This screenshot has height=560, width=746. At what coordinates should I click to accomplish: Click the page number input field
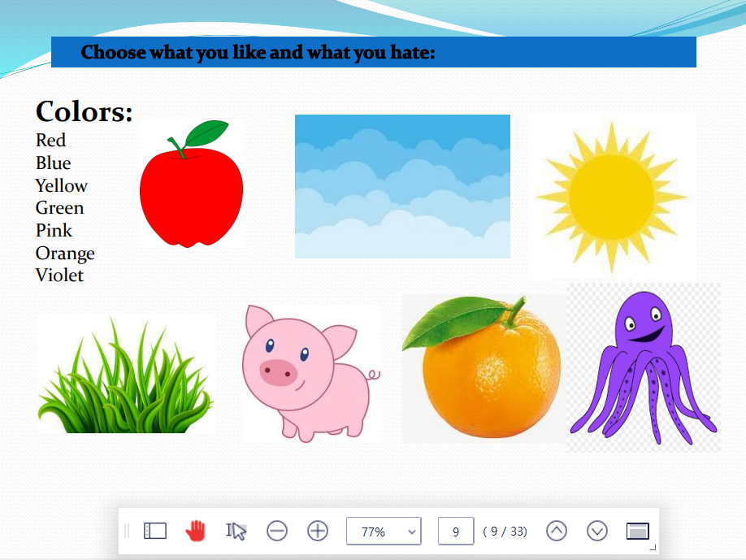coord(456,531)
